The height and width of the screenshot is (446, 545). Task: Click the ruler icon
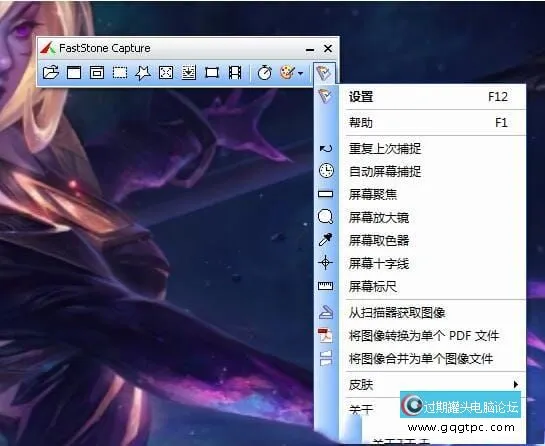(x=326, y=286)
